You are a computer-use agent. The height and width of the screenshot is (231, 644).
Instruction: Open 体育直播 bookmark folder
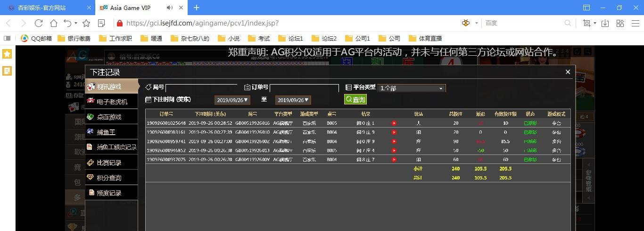pyautogui.click(x=425, y=38)
